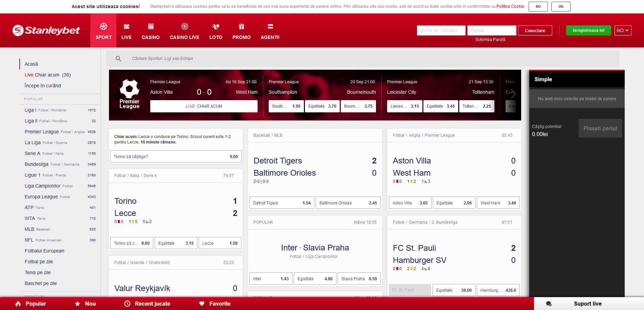
Task: Select Lecce odds 1.58
Action: point(220,243)
